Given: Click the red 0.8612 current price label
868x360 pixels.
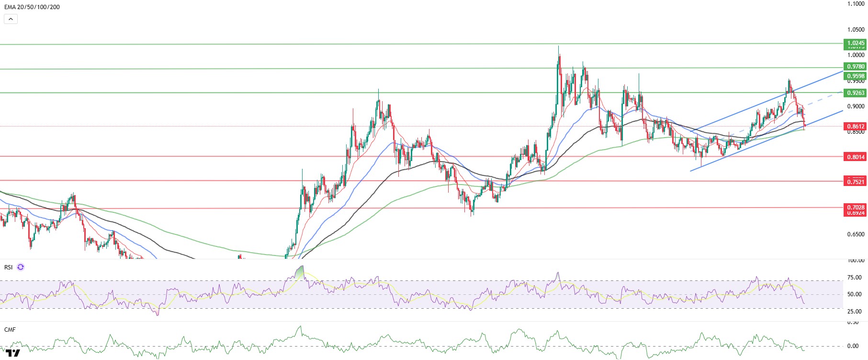Looking at the screenshot, I should 856,127.
